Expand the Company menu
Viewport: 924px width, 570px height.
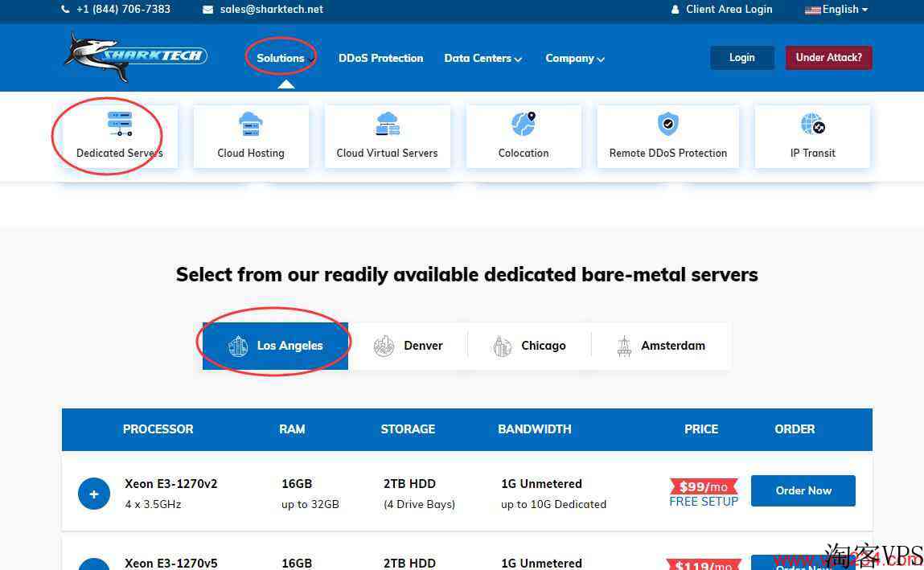click(574, 58)
